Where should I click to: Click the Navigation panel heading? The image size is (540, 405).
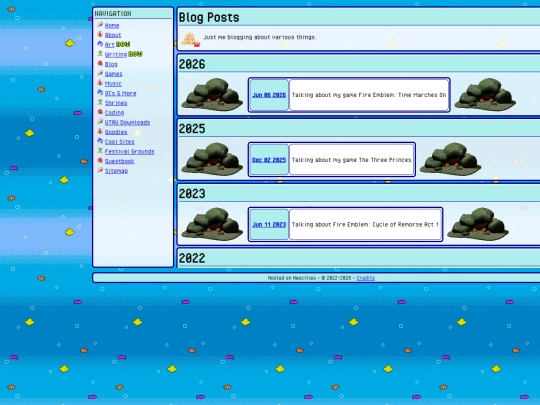[113, 14]
